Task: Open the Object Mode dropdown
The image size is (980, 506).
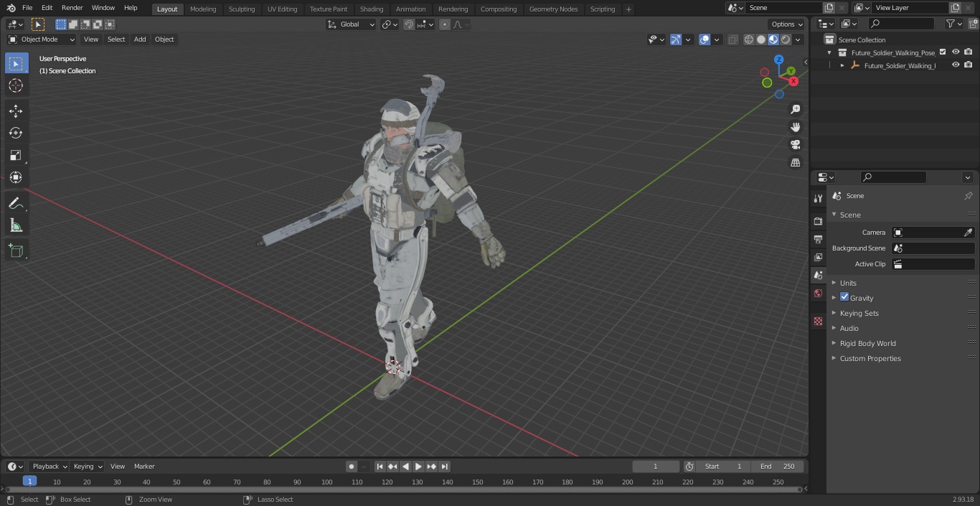Action: click(x=42, y=39)
